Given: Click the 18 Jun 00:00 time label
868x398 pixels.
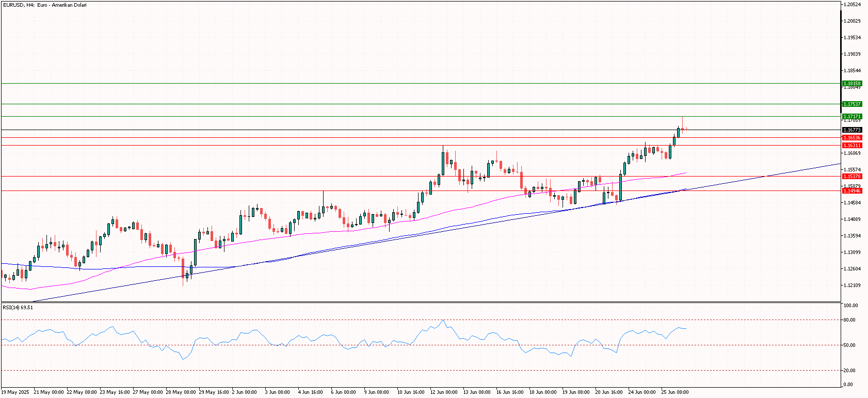Looking at the screenshot, I should pos(543,392).
